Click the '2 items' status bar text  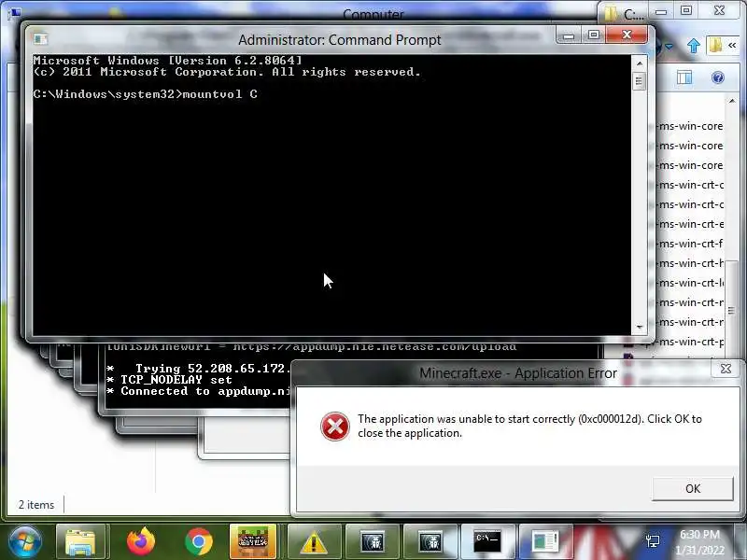tap(36, 505)
